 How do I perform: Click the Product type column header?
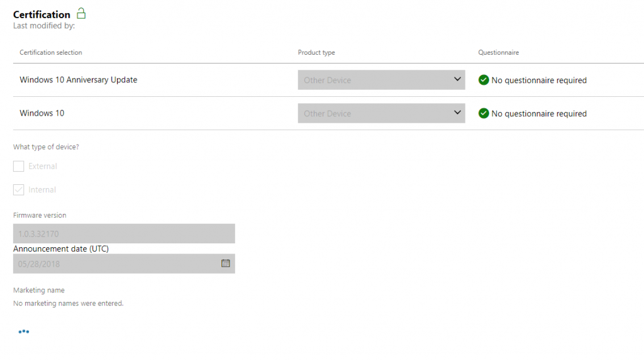[x=316, y=53]
